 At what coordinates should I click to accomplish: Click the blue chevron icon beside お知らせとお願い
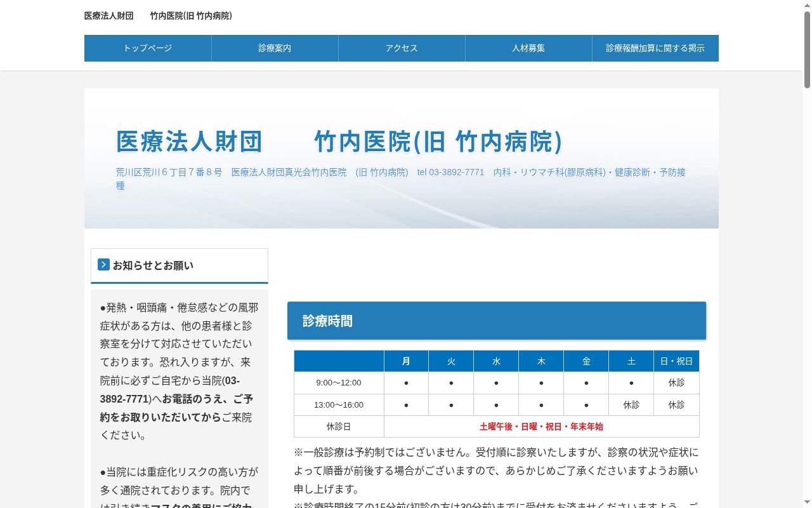[x=103, y=264]
